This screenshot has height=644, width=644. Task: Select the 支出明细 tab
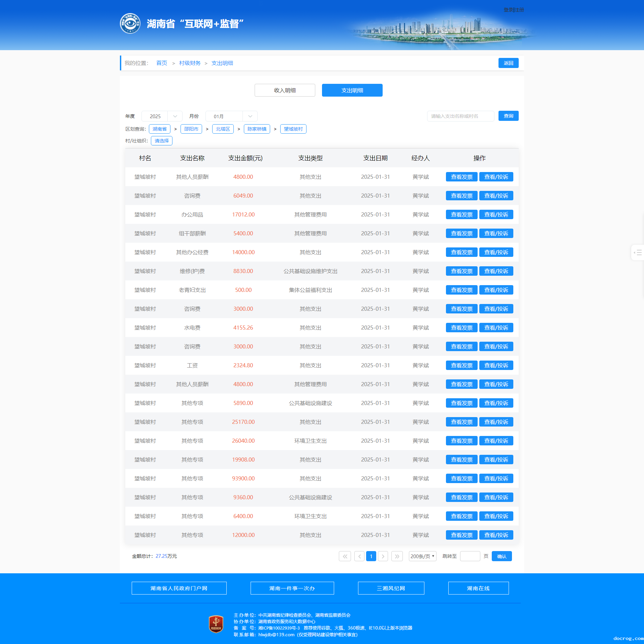[352, 90]
